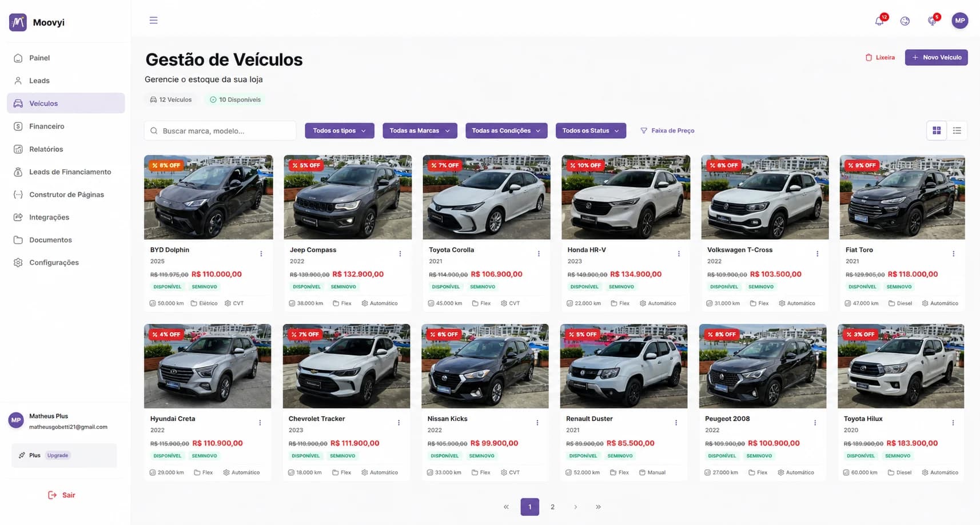This screenshot has width=980, height=525.
Task: Open options menu for Honda HR-V
Action: pos(679,254)
